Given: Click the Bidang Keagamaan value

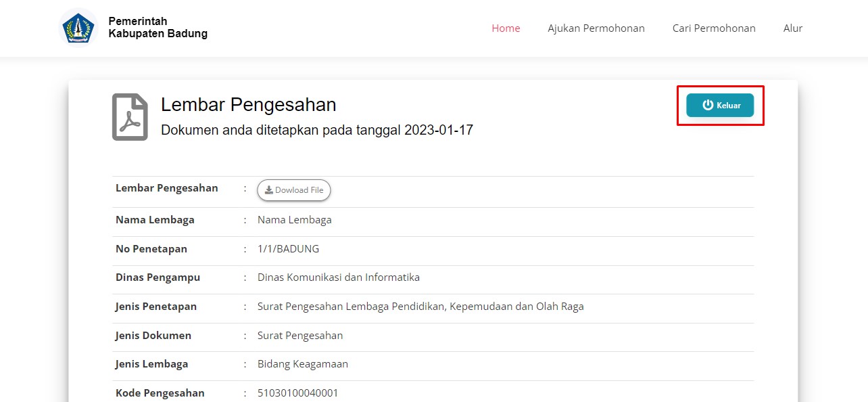Looking at the screenshot, I should 302,364.
